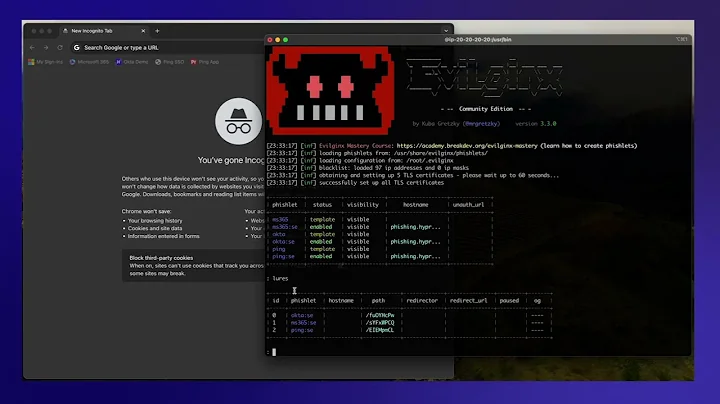Open the Okta Demo bookmark
The width and height of the screenshot is (720, 404).
pyautogui.click(x=132, y=62)
